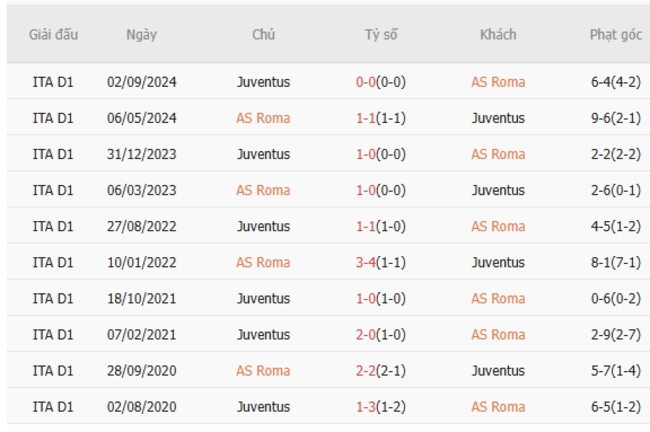This screenshot has height=432, width=650.
Task: Click the Tỷ số column header
Action: pyautogui.click(x=381, y=34)
